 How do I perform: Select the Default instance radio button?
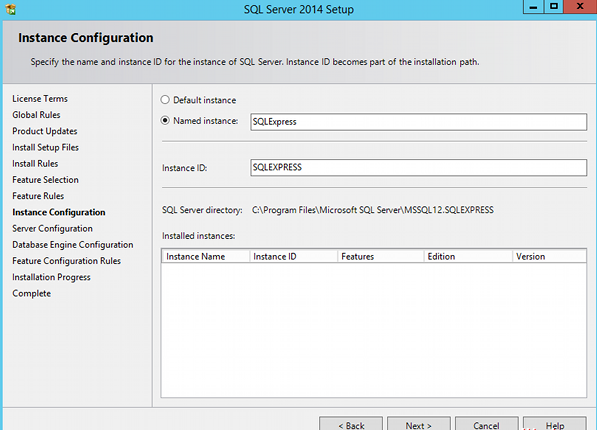tap(165, 100)
